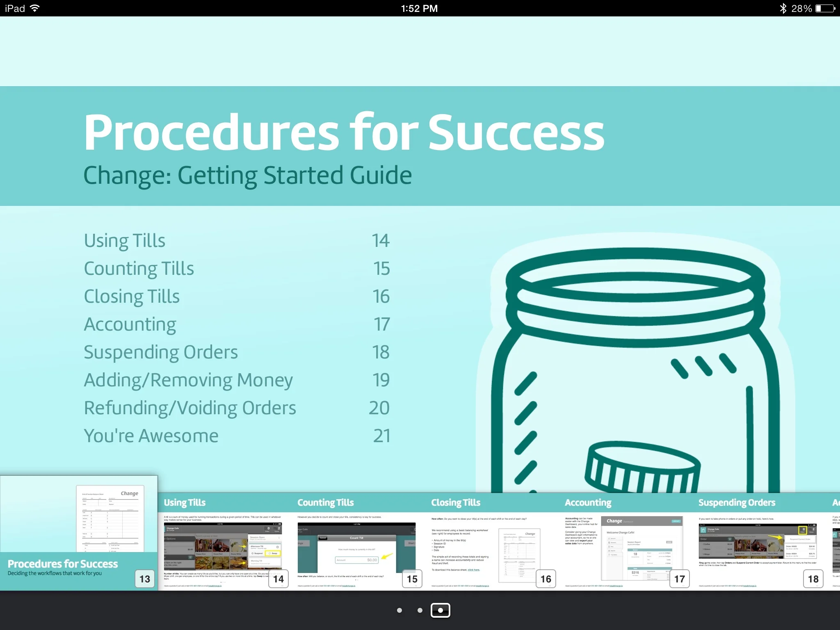The height and width of the screenshot is (630, 840).
Task: Open the Counting Tills contents entry
Action: (139, 269)
